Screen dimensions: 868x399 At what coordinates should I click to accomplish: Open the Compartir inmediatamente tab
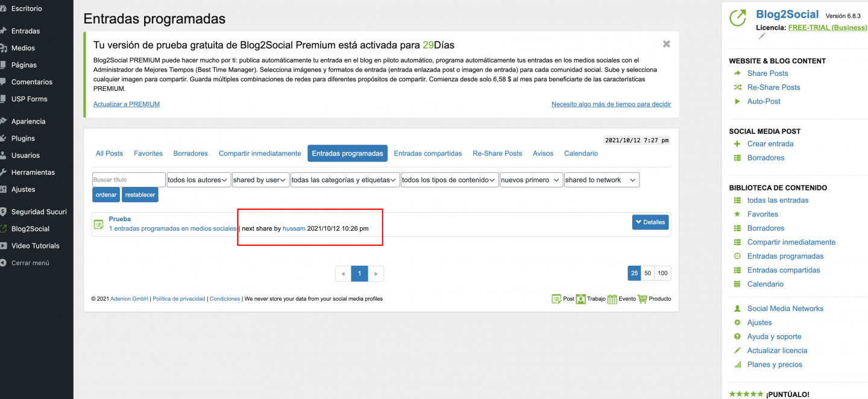click(x=260, y=154)
